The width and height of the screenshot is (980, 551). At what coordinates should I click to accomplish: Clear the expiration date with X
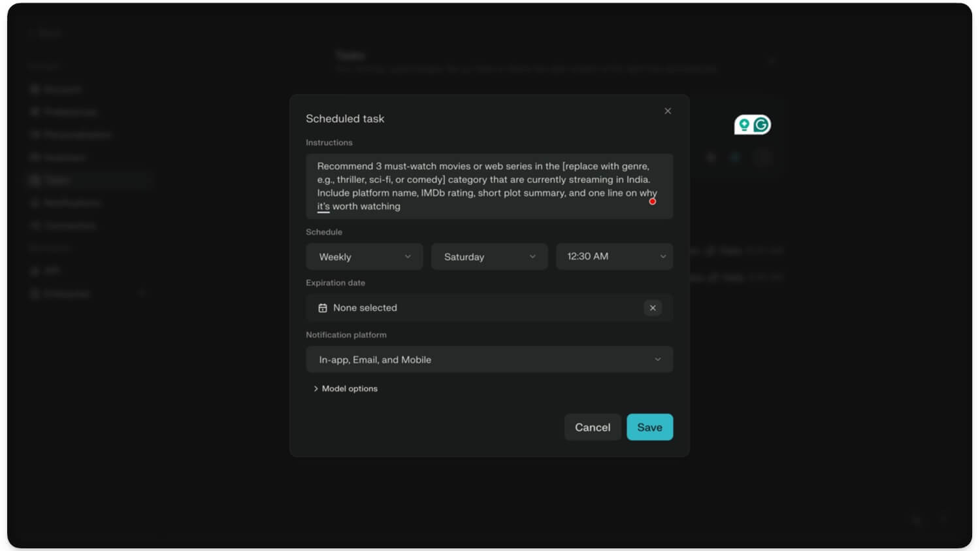652,308
